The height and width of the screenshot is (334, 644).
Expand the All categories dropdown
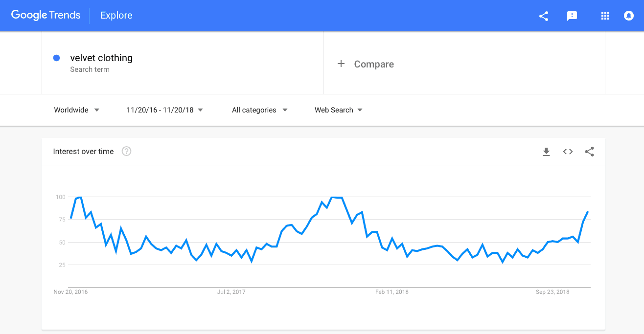coord(260,110)
